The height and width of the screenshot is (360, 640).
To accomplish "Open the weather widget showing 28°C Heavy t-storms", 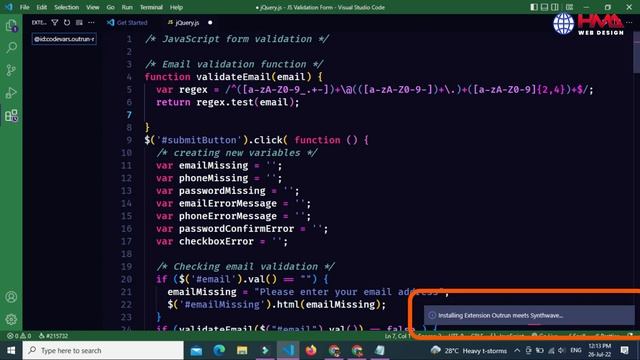I will tap(469, 350).
